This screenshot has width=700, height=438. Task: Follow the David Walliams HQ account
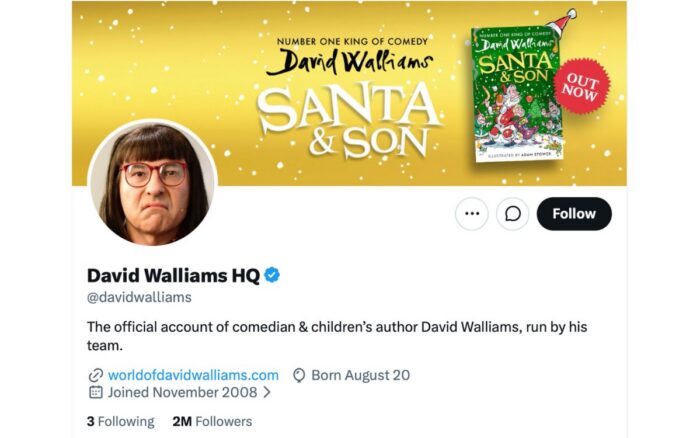[x=574, y=214]
